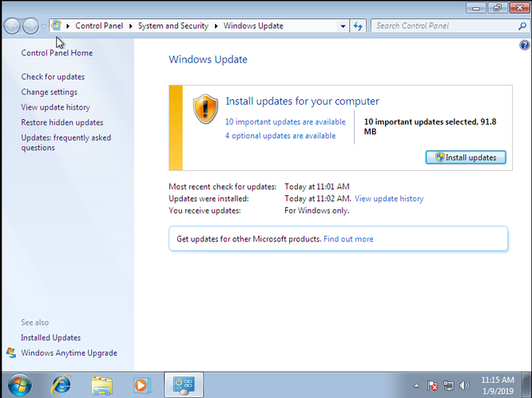Show hidden tray icons arrow
The image size is (532, 398).
pos(416,385)
